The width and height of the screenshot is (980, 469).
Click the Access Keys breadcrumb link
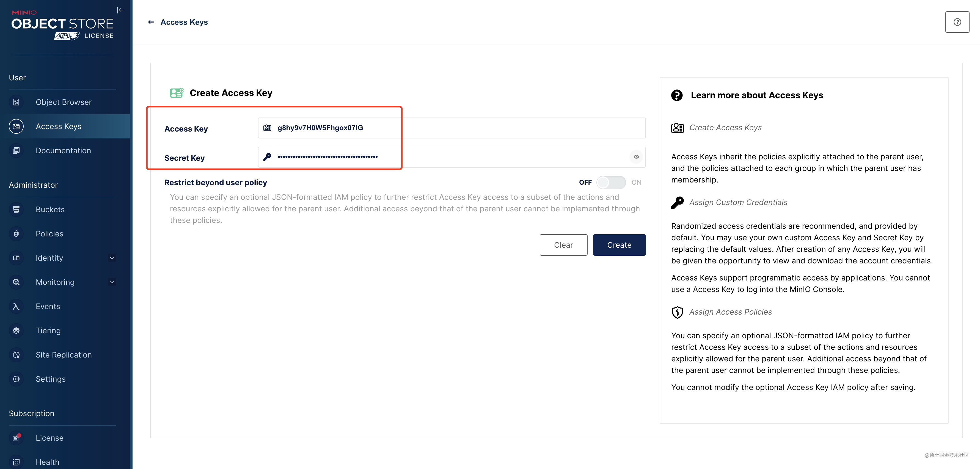(184, 22)
